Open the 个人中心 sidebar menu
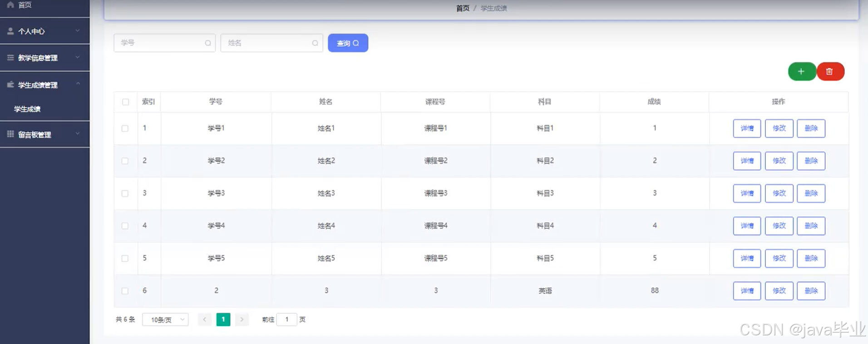868x344 pixels. tap(44, 31)
